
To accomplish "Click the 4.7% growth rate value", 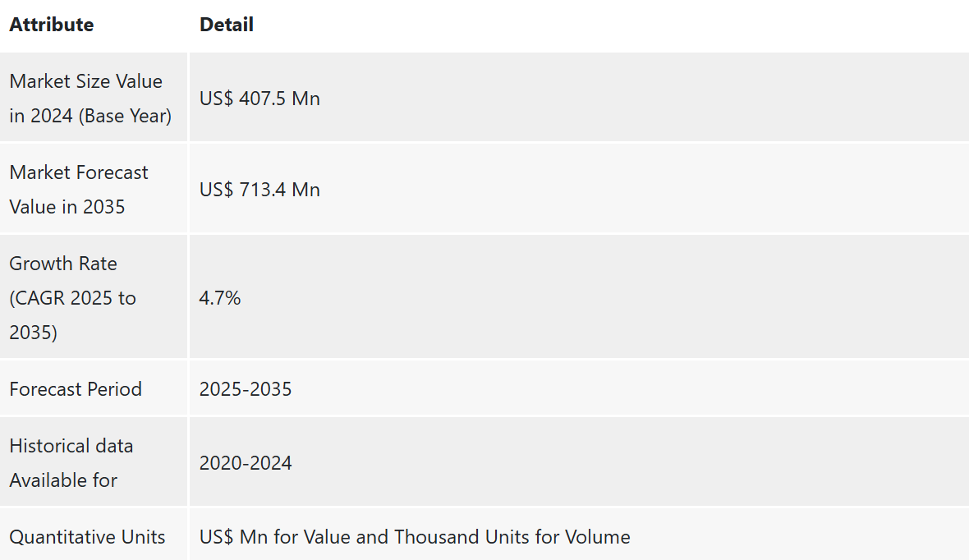I will click(220, 298).
